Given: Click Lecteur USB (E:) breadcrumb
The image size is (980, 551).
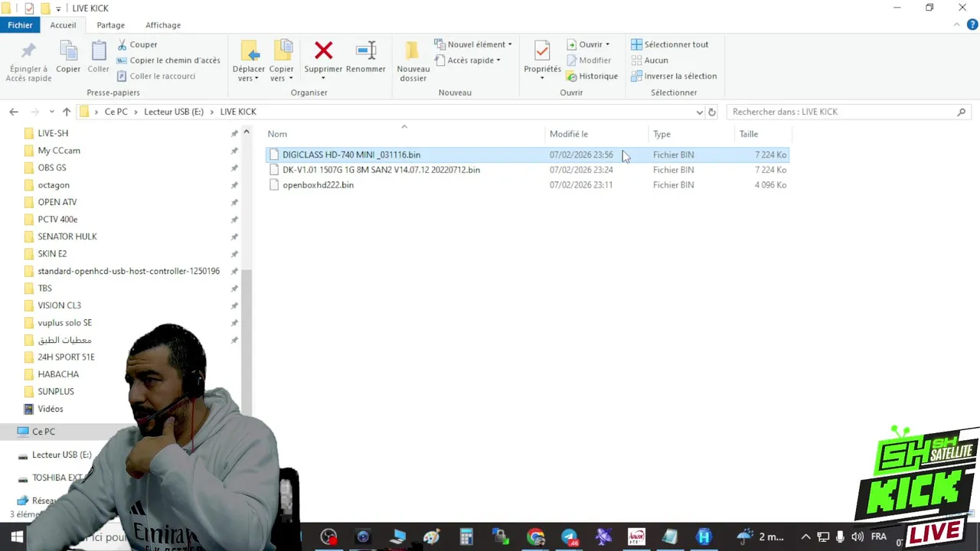Looking at the screenshot, I should pyautogui.click(x=174, y=112).
